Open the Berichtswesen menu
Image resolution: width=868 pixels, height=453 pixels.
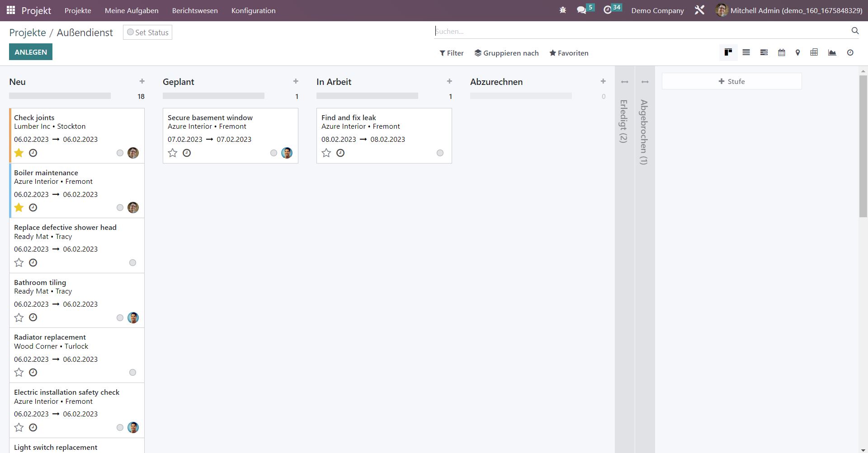coord(195,10)
